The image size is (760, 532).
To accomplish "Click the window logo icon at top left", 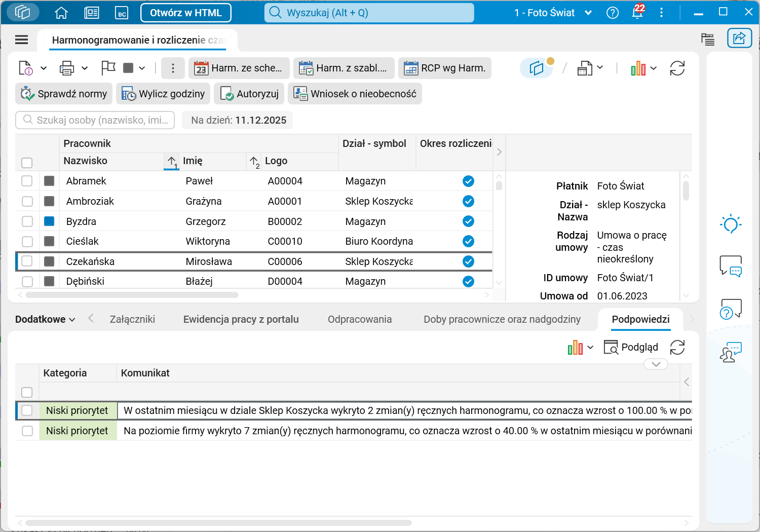I will [23, 12].
